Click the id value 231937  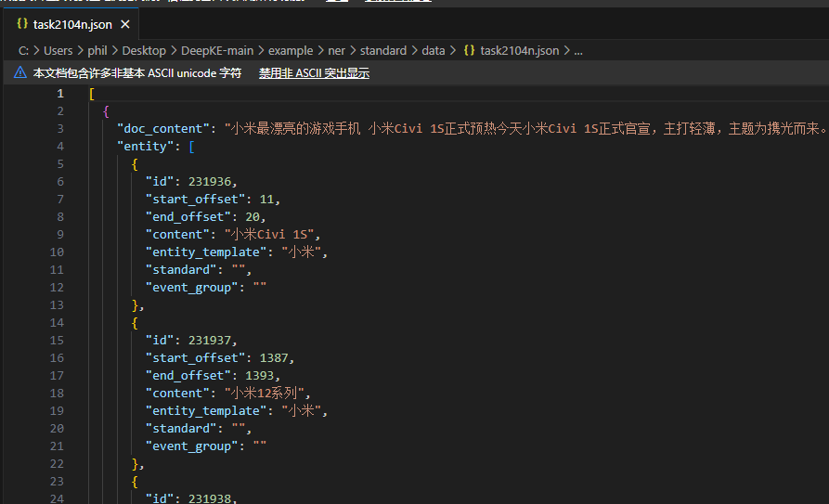click(210, 340)
